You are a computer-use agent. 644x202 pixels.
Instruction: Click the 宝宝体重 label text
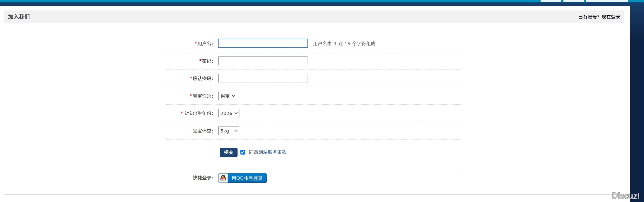(203, 131)
